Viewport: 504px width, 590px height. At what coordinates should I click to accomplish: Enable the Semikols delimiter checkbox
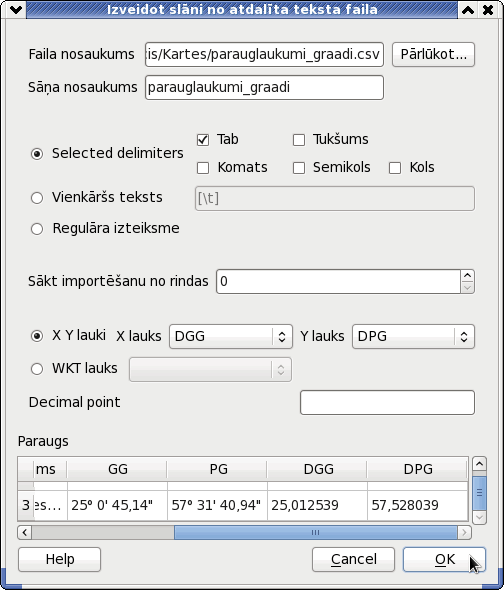299,168
